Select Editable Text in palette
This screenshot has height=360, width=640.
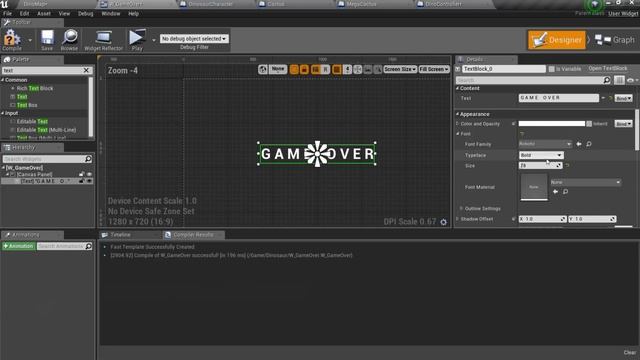pos(32,121)
